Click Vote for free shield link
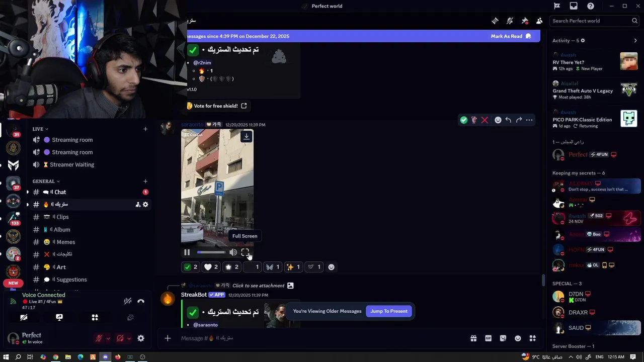The width and height of the screenshot is (644, 362). (x=216, y=106)
